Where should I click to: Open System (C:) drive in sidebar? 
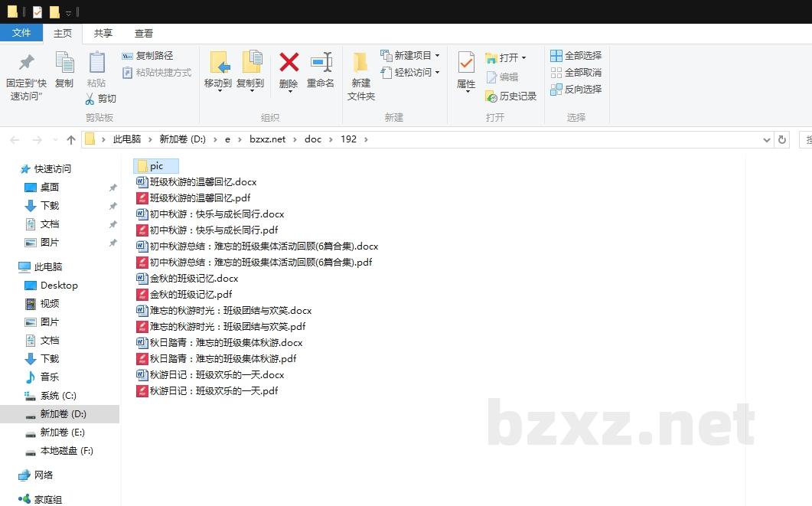58,396
